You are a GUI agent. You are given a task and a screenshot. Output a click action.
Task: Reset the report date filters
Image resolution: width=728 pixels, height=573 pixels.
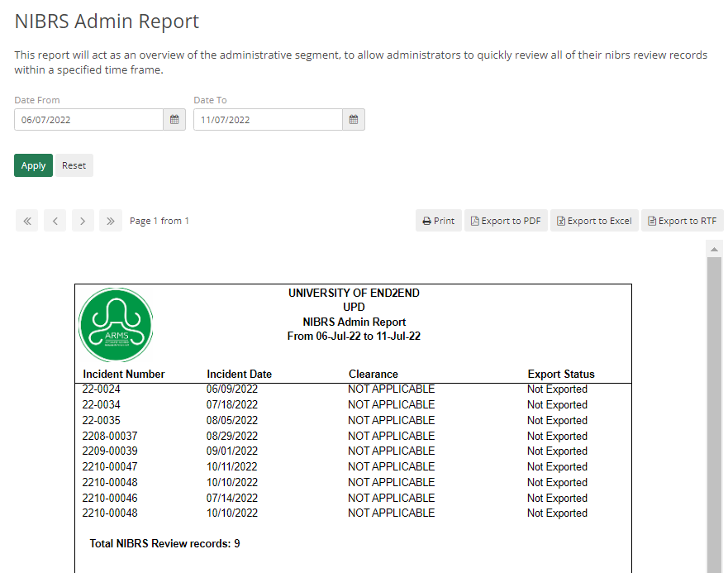74,165
